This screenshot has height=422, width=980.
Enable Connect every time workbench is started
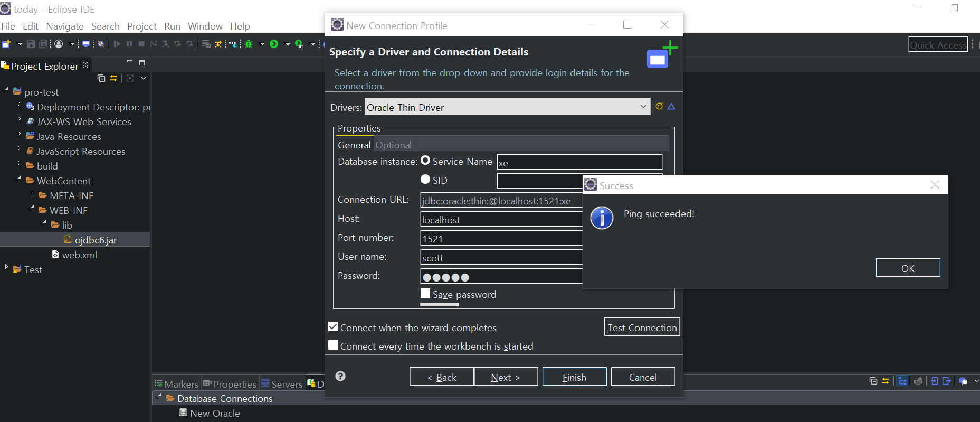click(333, 345)
